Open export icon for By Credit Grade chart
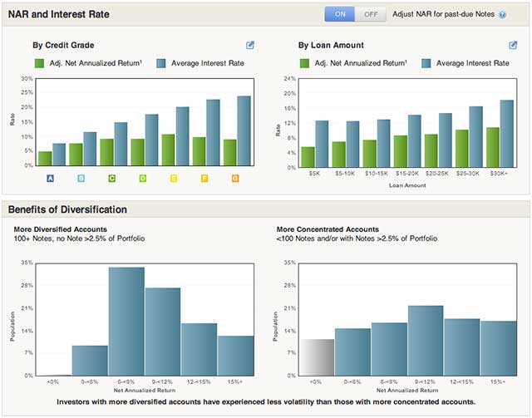Image resolution: width=532 pixels, height=418 pixels. [x=250, y=45]
